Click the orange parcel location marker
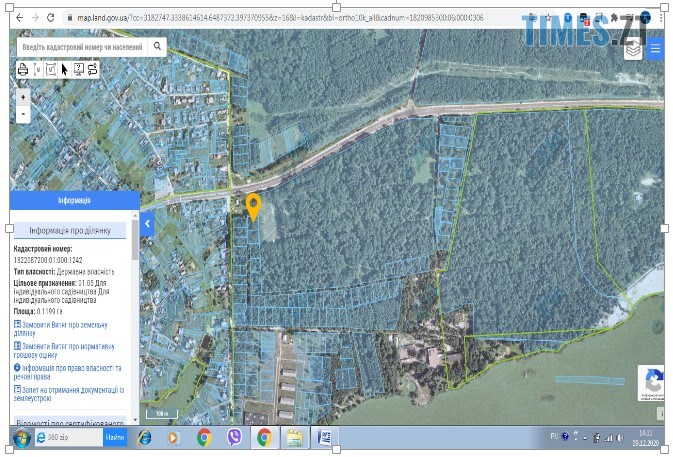Viewport: 673px width, 457px height. (253, 206)
